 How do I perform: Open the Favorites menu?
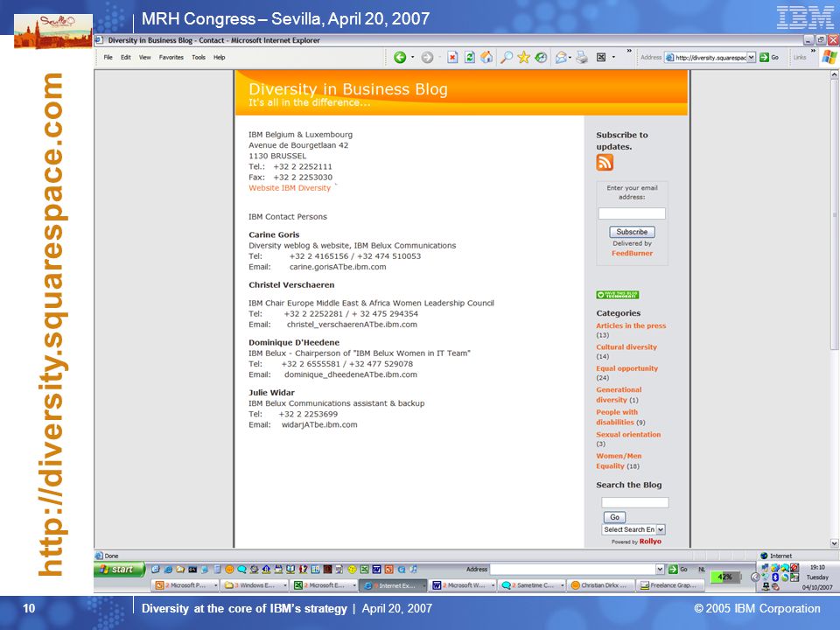(x=171, y=58)
